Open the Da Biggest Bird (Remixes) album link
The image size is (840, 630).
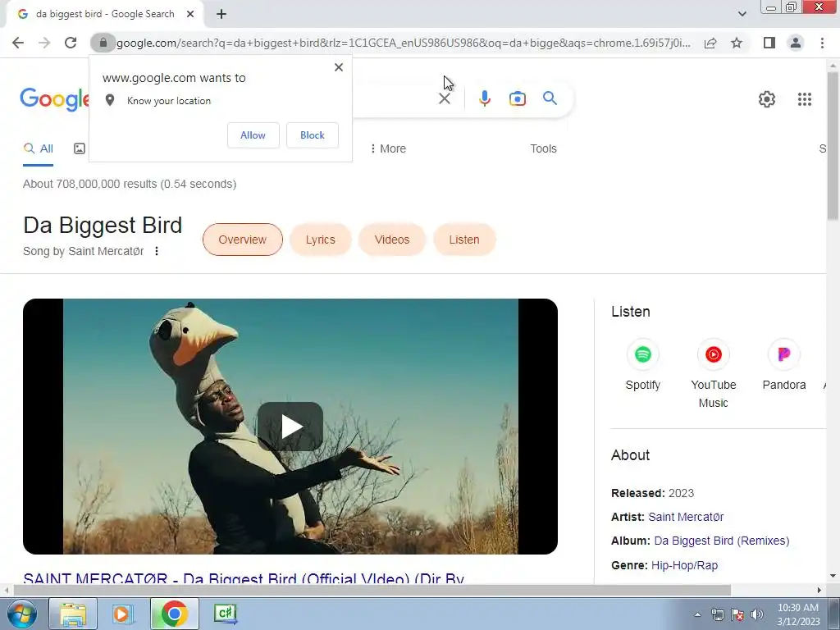[722, 541]
